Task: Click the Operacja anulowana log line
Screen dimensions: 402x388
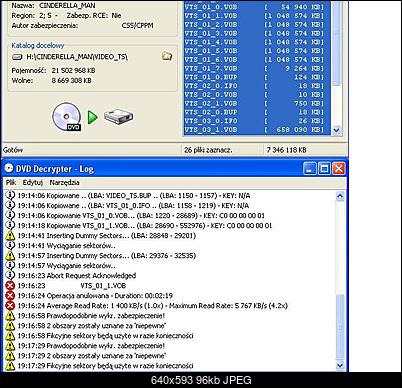Action: tap(95, 295)
